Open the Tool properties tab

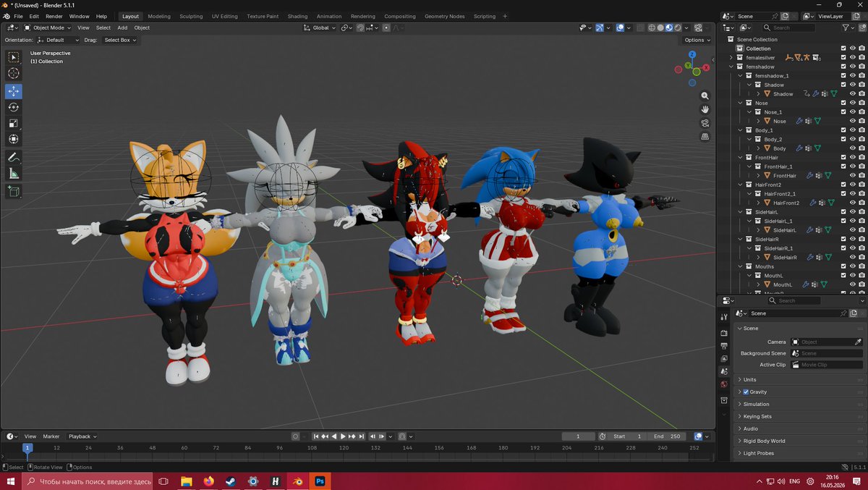[724, 317]
